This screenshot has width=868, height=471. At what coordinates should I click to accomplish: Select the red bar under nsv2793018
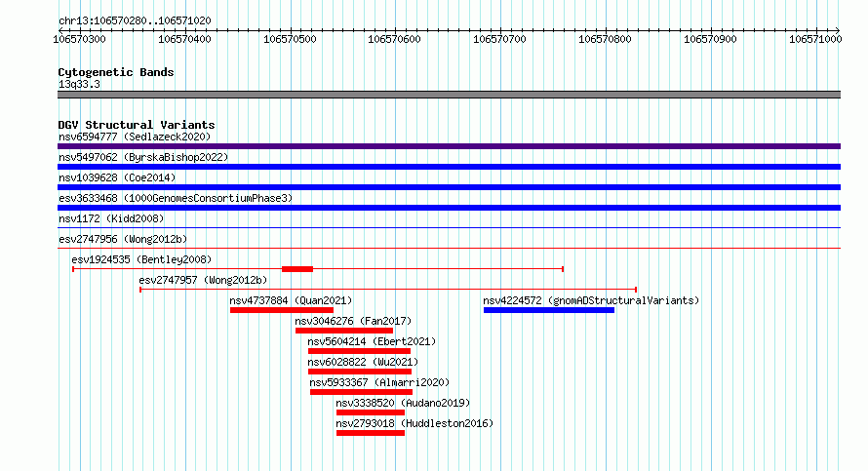(x=371, y=433)
